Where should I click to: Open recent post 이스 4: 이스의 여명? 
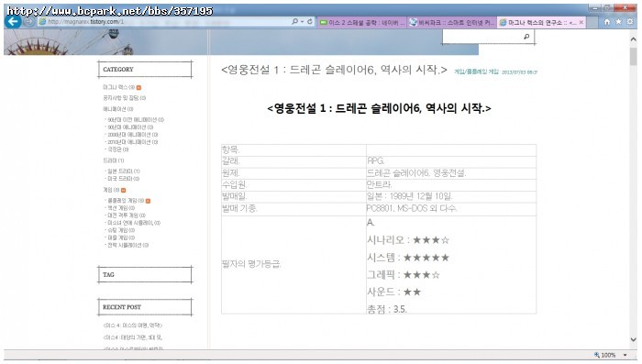tap(133, 325)
